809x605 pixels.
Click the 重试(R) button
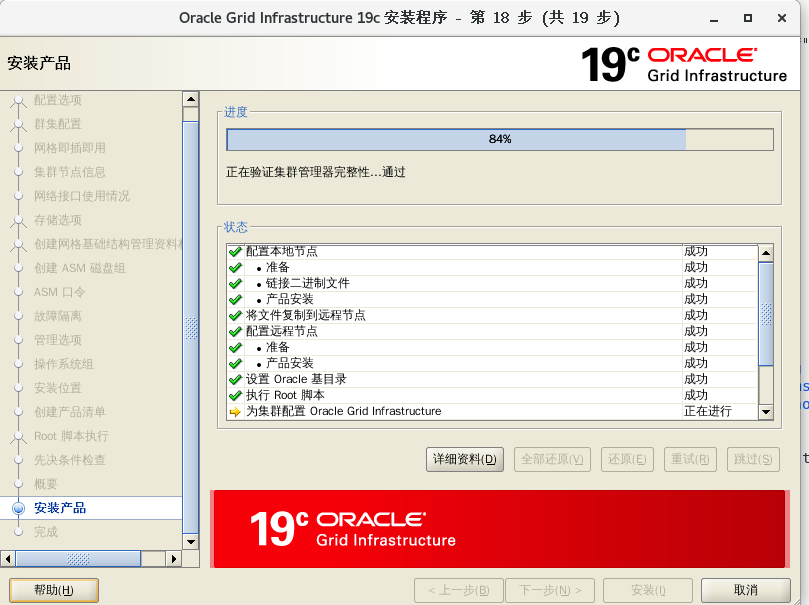(690, 459)
